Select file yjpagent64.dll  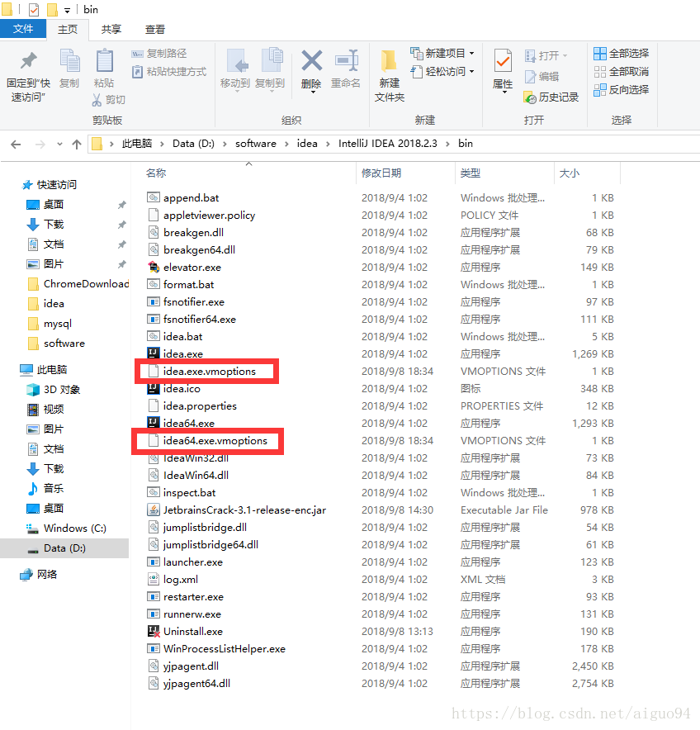[x=196, y=684]
